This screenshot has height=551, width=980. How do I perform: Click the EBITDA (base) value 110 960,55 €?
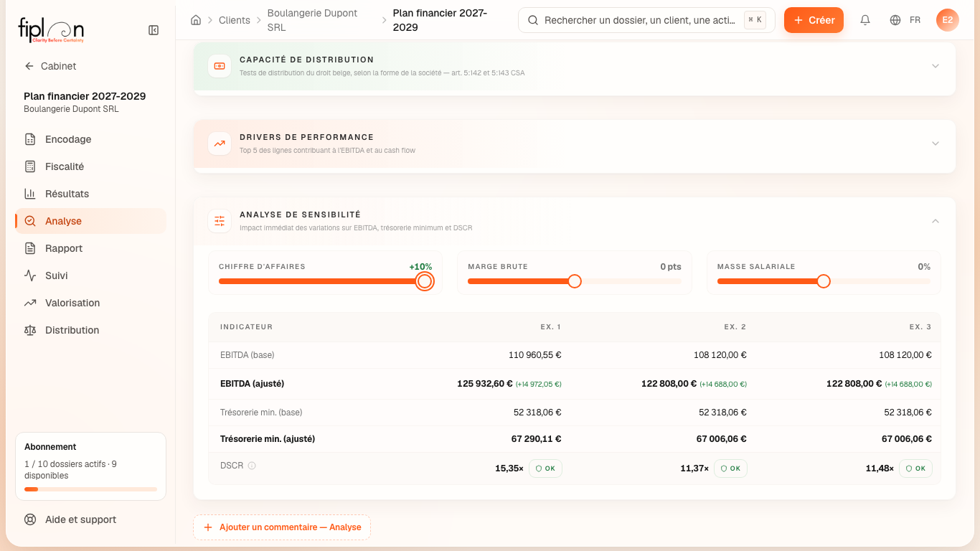coord(535,355)
